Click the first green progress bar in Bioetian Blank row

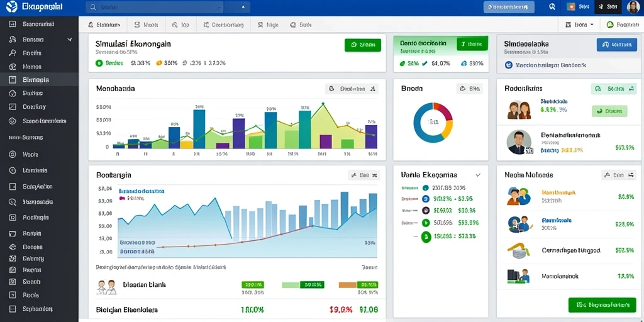coord(253,284)
